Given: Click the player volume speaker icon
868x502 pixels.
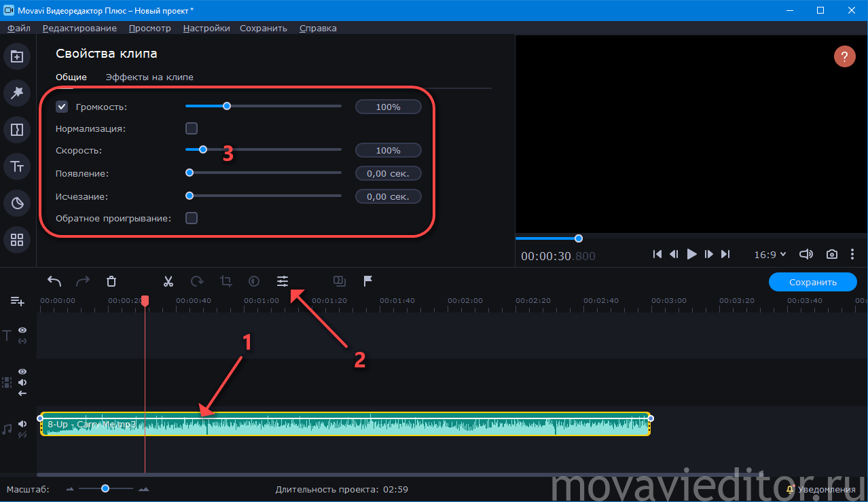Looking at the screenshot, I should (x=806, y=254).
